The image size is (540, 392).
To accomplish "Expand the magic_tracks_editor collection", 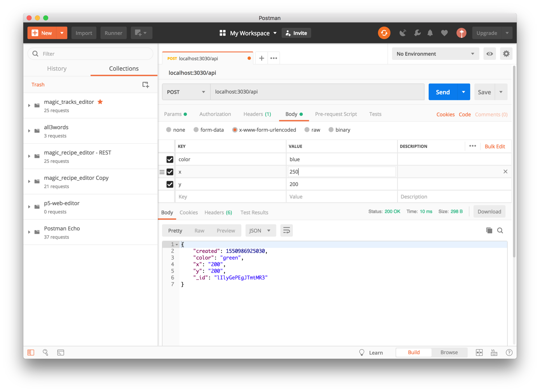I will point(29,105).
